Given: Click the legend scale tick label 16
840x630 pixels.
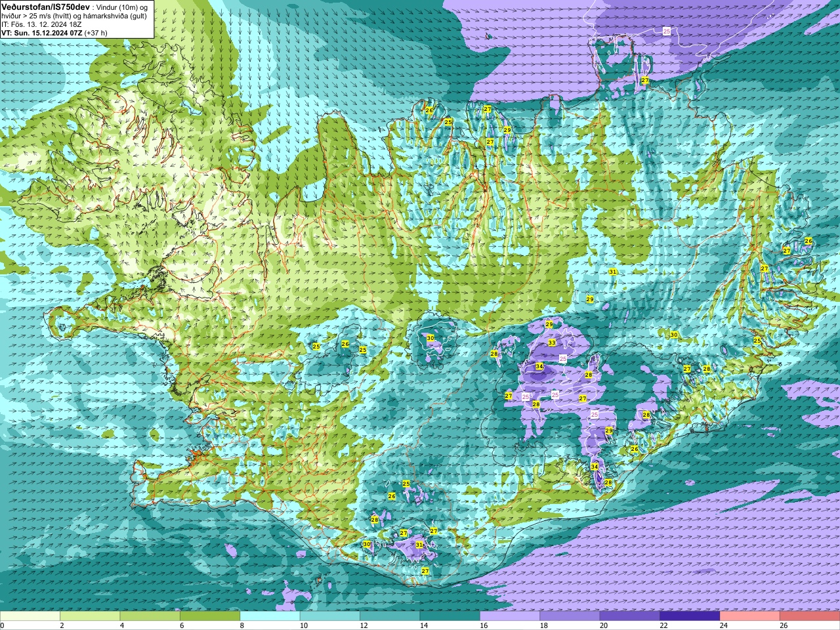Looking at the screenshot, I should [x=484, y=626].
